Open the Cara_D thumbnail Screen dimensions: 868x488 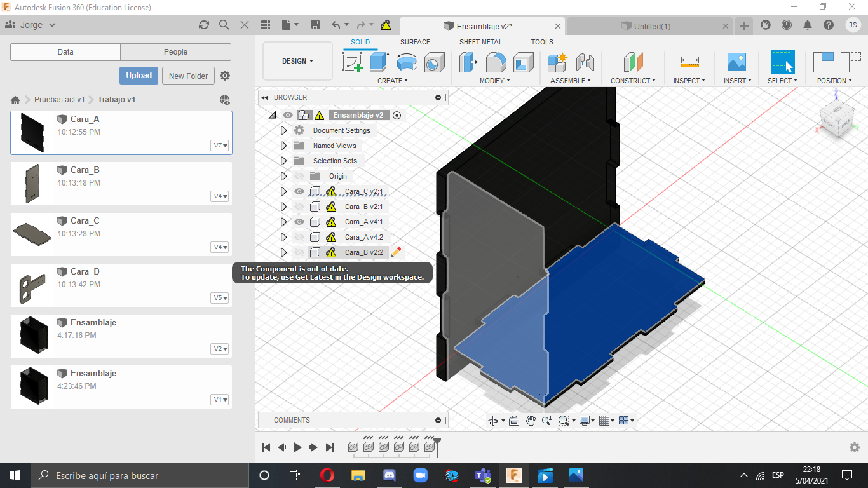pos(32,286)
